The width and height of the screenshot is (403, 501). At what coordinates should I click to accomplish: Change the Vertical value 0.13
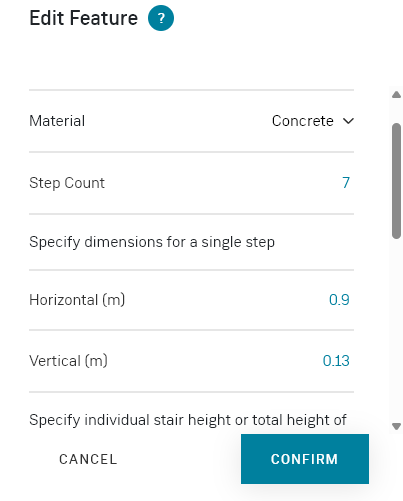click(336, 361)
